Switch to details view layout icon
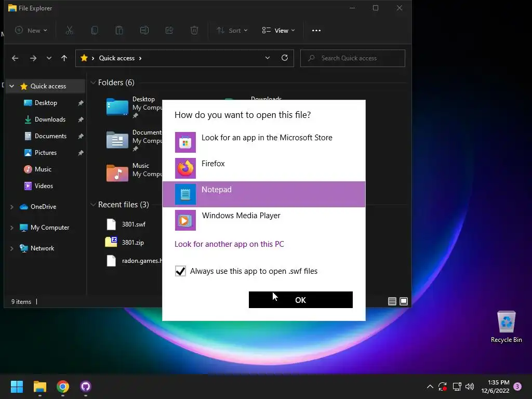This screenshot has height=399, width=532. pyautogui.click(x=392, y=301)
